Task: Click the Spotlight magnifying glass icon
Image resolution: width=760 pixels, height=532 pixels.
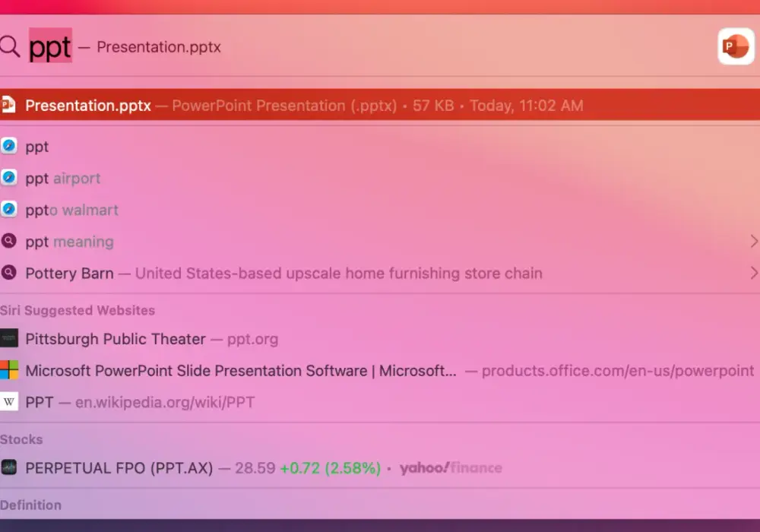Action: pyautogui.click(x=10, y=47)
